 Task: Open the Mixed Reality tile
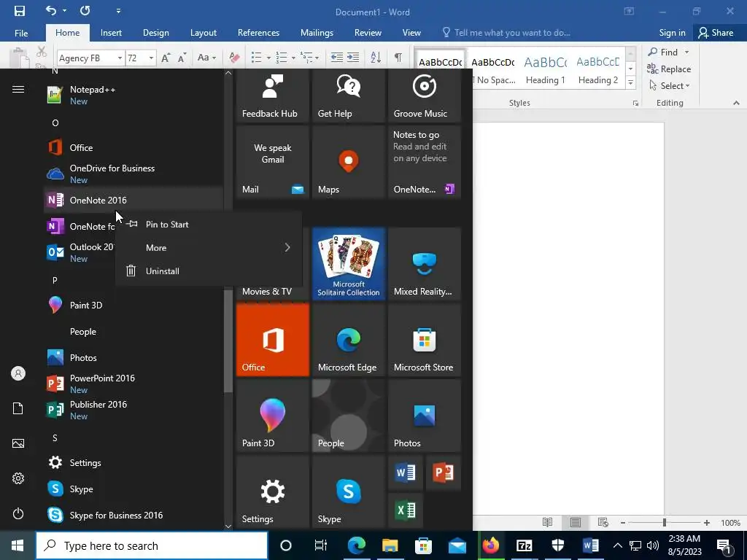[425, 263]
